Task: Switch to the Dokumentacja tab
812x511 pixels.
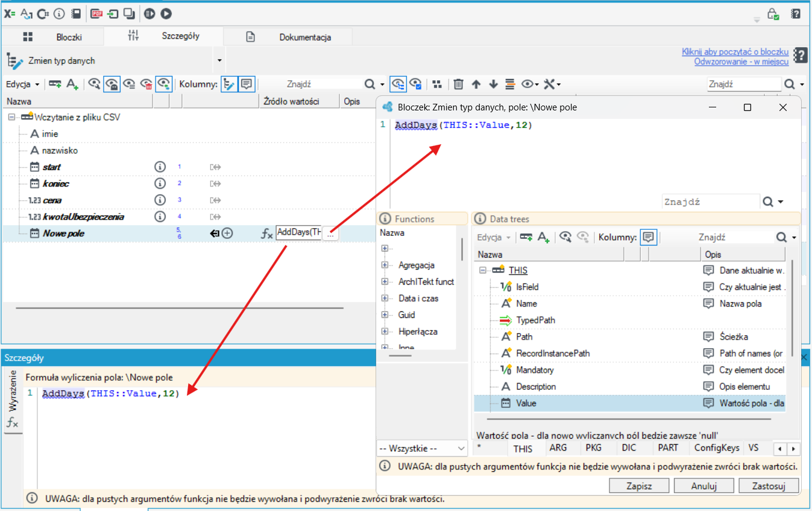Action: (x=288, y=37)
